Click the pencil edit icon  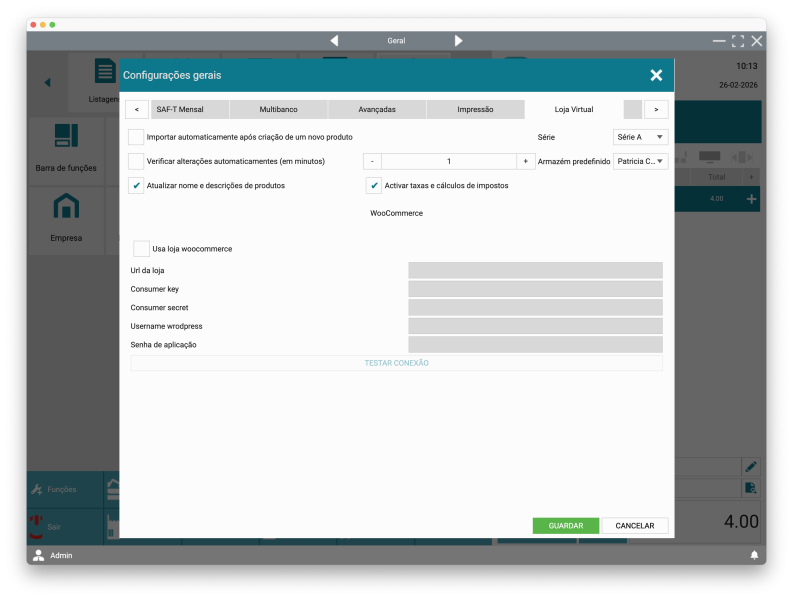click(x=750, y=466)
